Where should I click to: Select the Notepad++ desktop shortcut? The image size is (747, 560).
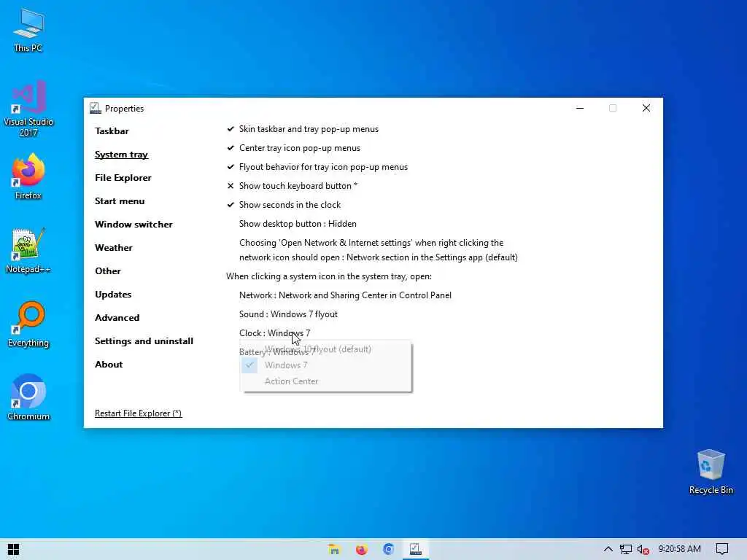pos(28,251)
